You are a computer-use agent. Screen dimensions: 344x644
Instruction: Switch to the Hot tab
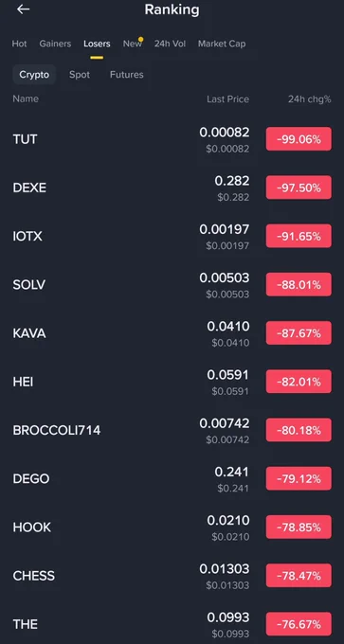19,44
